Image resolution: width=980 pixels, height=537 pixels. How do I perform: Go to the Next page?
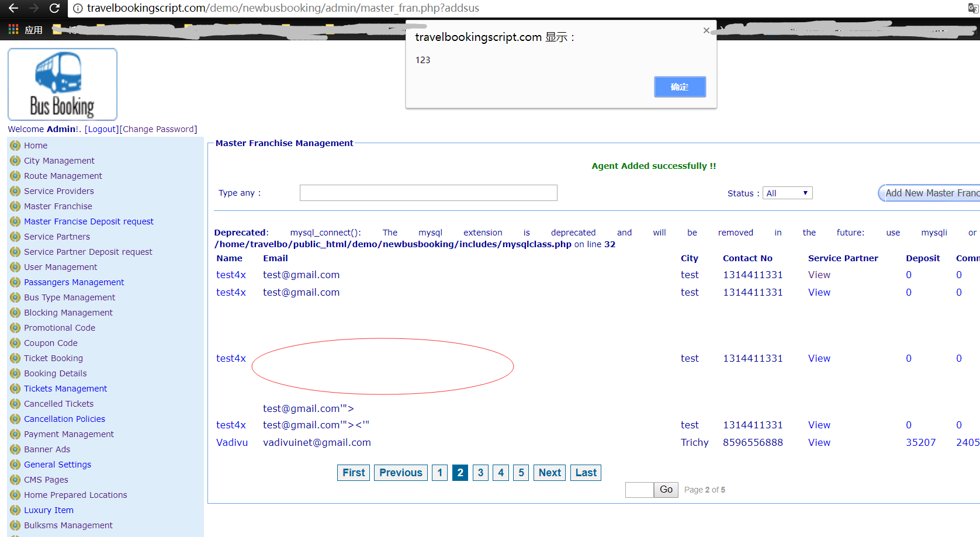coord(549,473)
